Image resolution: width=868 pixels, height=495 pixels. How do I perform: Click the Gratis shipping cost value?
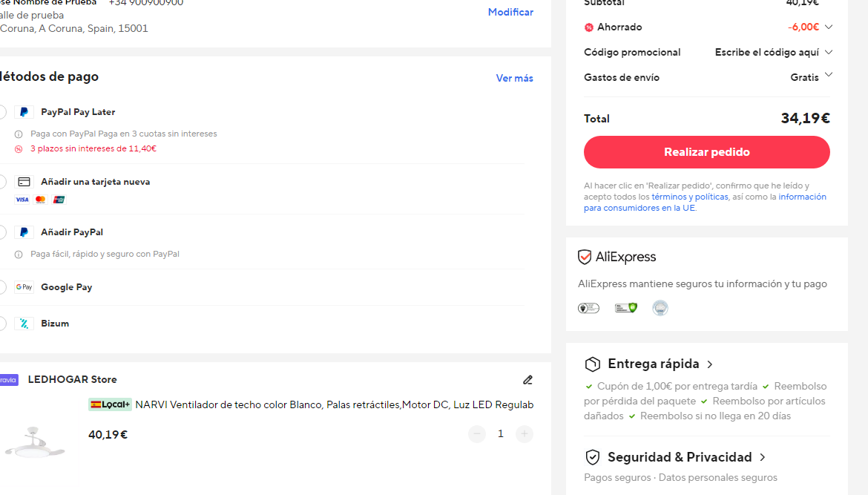(804, 77)
